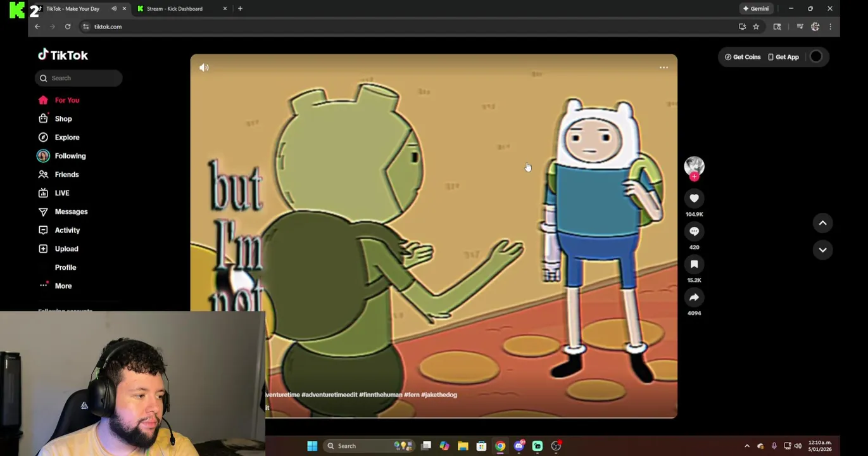Open the Chrome media controls icon
Viewport: 868px width, 456px height.
coord(800,27)
